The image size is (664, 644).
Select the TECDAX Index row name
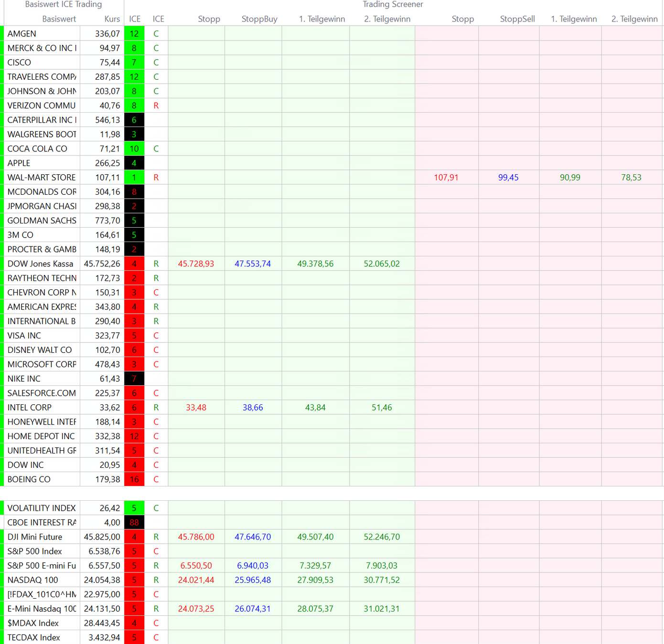coord(42,638)
